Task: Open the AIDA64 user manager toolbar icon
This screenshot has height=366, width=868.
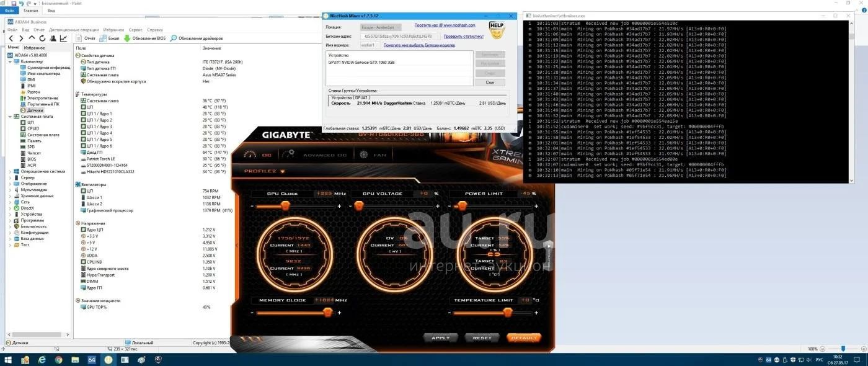Action: tap(52, 38)
